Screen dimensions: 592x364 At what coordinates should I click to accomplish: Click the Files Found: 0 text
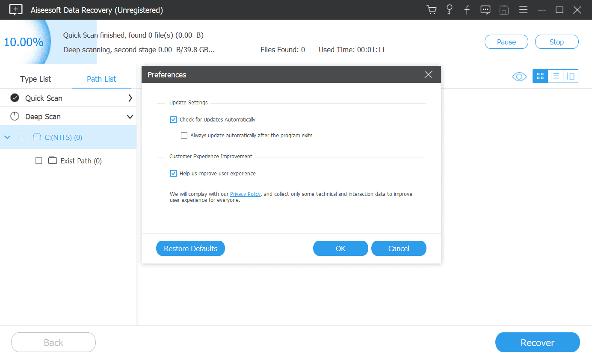coord(283,50)
